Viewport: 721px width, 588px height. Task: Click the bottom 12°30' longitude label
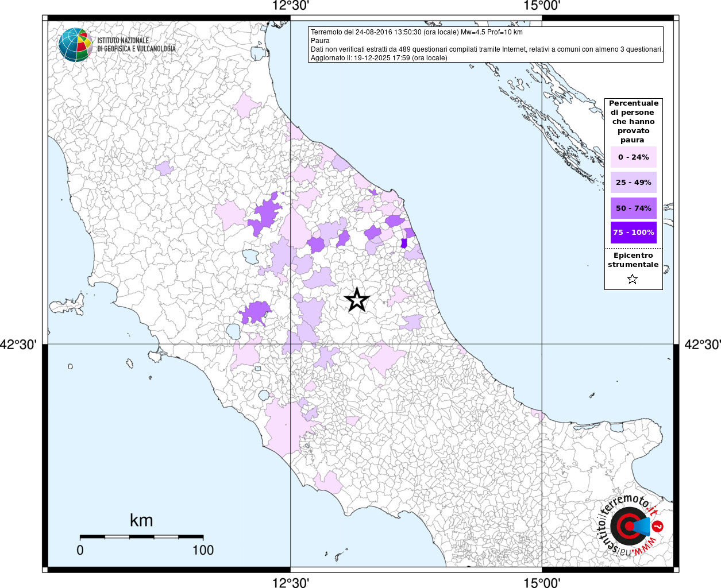click(x=291, y=582)
